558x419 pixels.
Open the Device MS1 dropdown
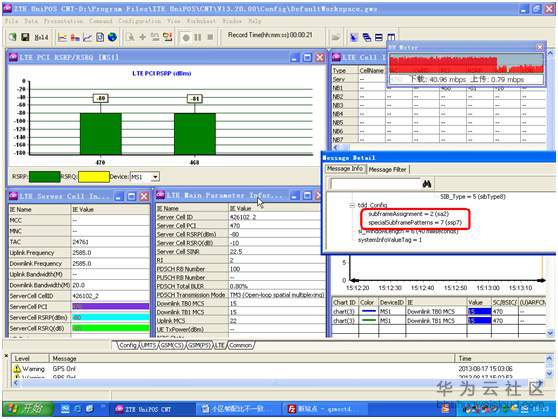pos(155,177)
